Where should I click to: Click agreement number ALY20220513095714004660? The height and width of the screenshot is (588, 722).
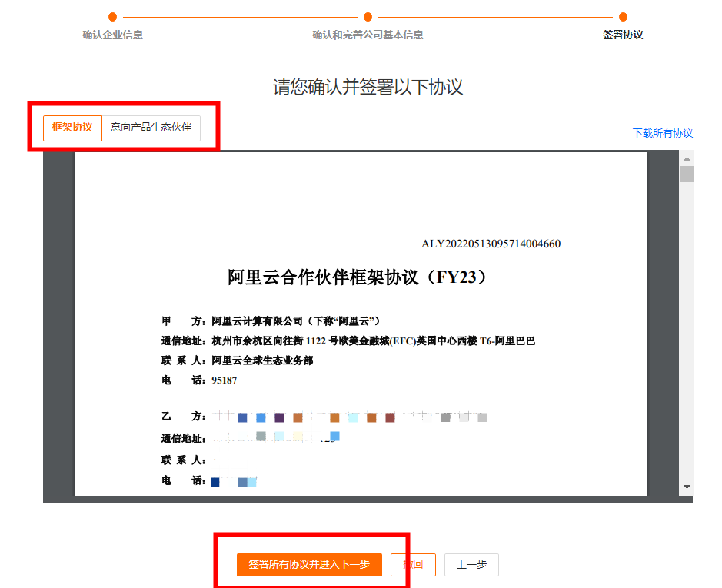[x=491, y=244]
